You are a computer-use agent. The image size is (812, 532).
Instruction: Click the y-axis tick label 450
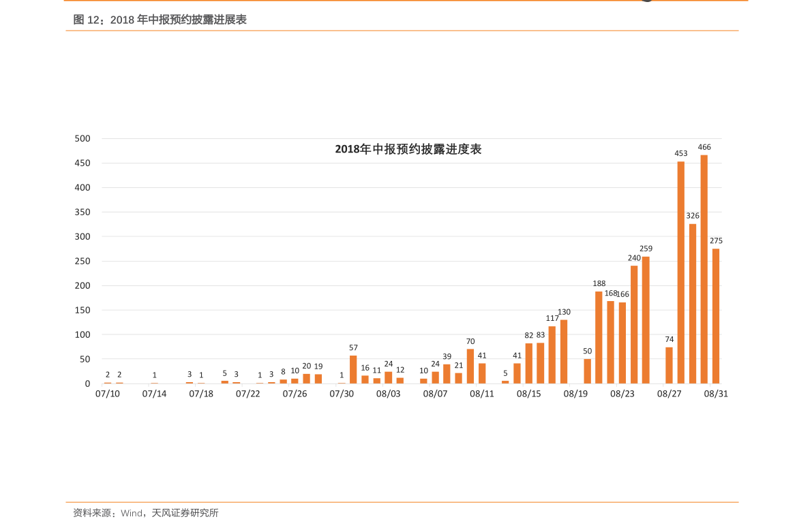click(82, 163)
